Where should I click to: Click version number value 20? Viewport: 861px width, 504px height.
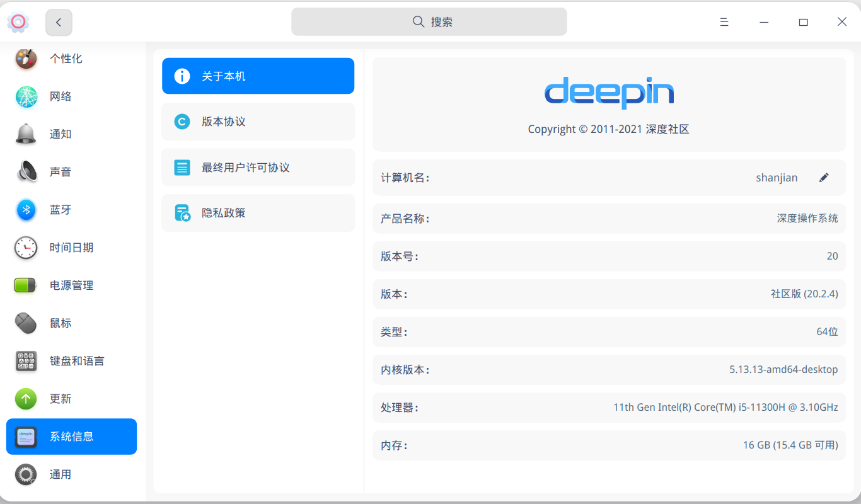point(833,256)
